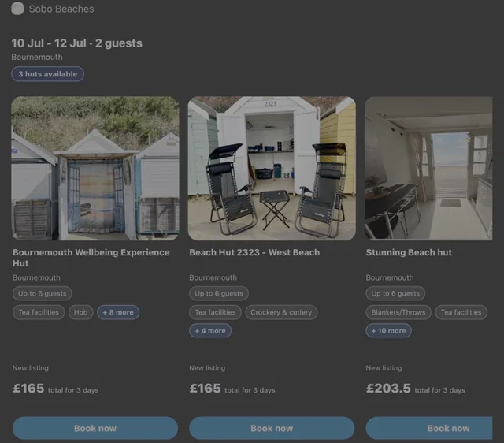Click £165 price of Beach Hut 2323
504x443 pixels.
click(205, 389)
